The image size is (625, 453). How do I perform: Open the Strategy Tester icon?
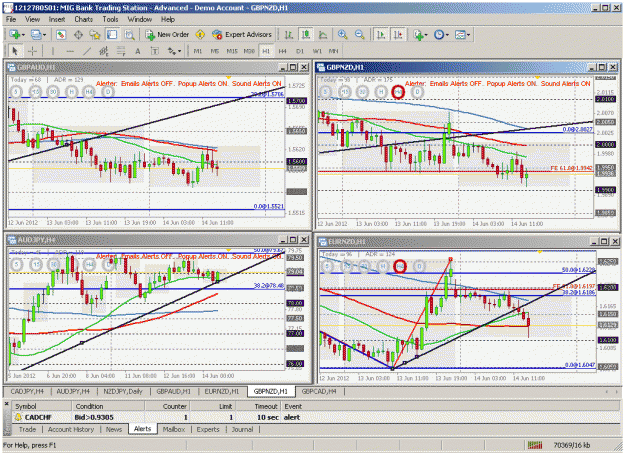pos(129,35)
